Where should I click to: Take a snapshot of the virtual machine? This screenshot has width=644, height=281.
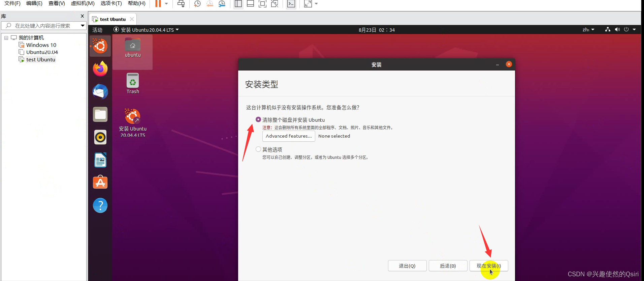(197, 4)
